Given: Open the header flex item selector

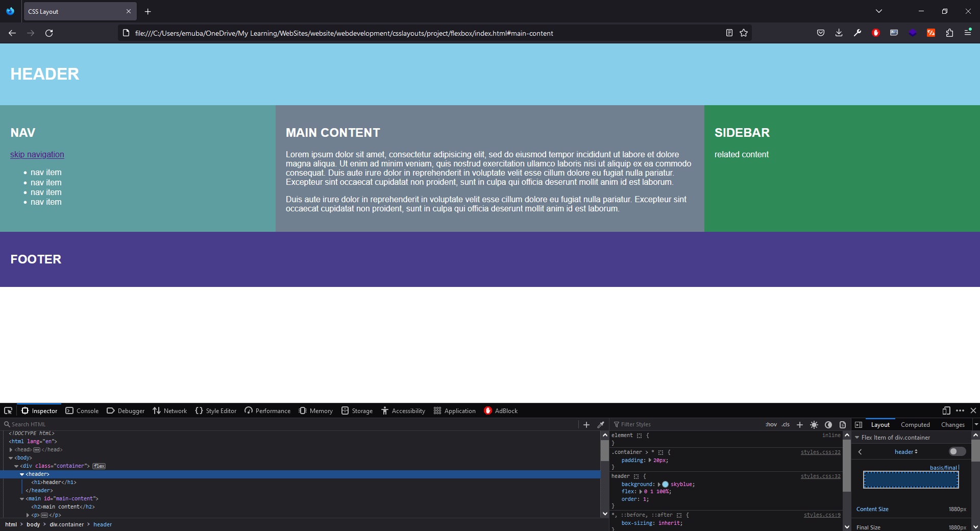Looking at the screenshot, I should (906, 452).
